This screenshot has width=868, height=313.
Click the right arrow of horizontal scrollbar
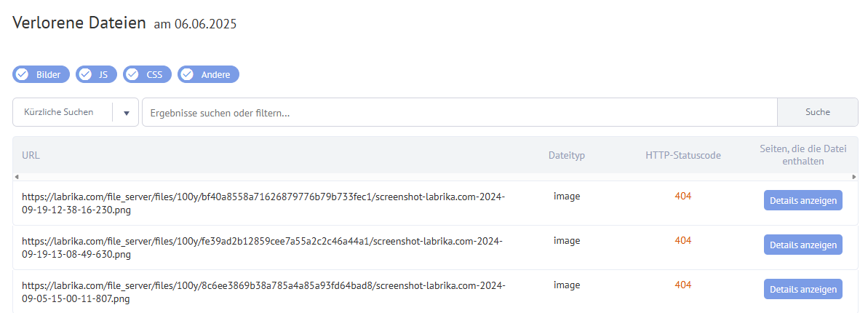tap(854, 177)
